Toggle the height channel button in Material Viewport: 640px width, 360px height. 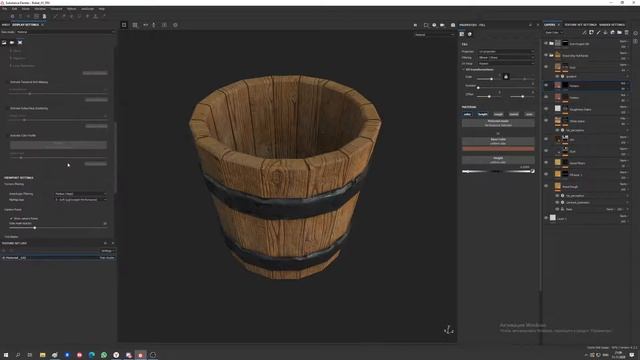click(x=483, y=114)
